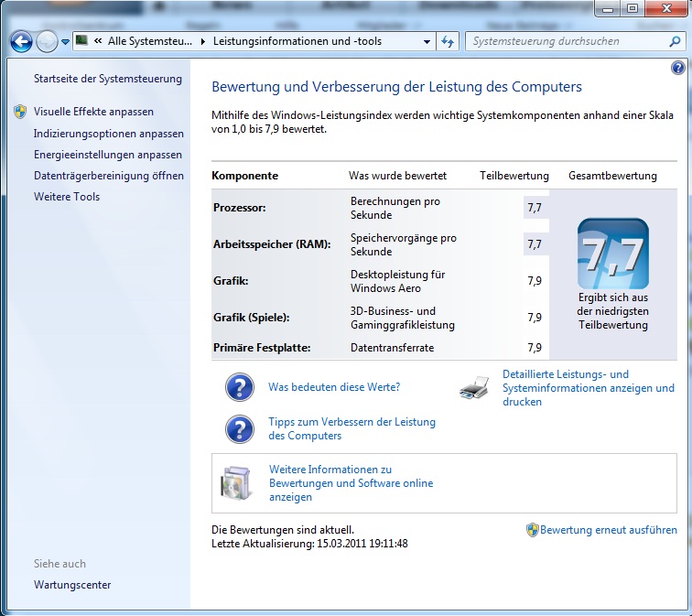
Task: Open help with the blue question mark
Action: pos(678,68)
